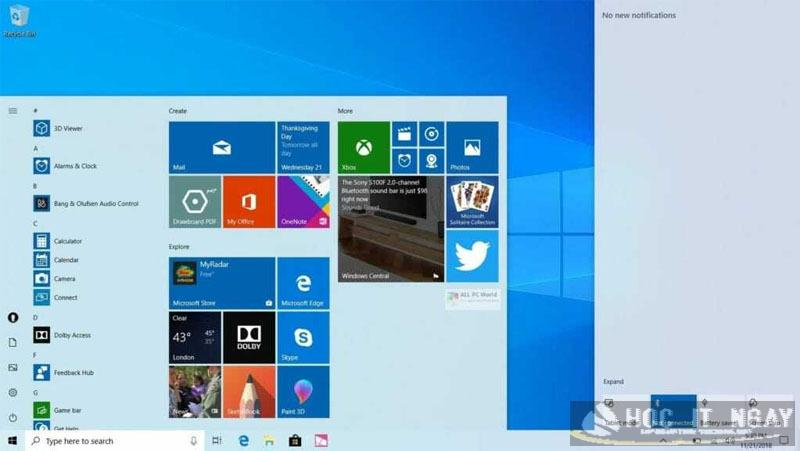Screen dimensions: 800x451
Task: Jump via the '#' letter header
Action: pos(35,111)
